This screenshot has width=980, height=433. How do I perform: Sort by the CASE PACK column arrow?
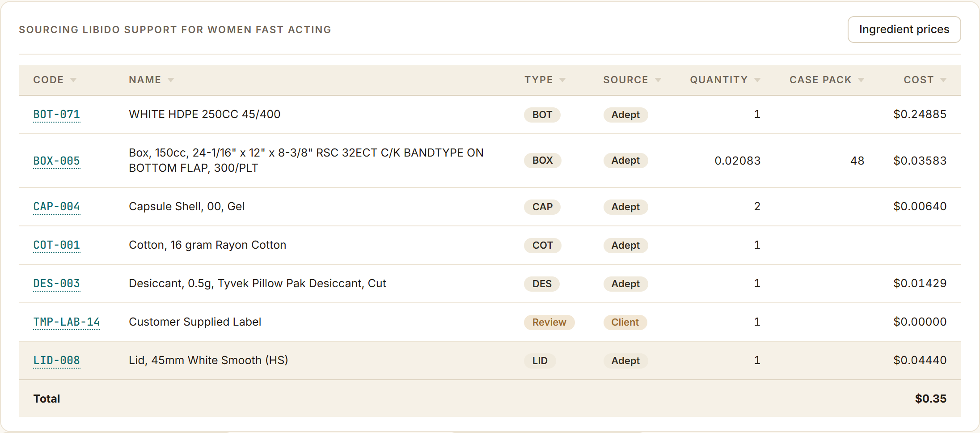click(x=861, y=80)
